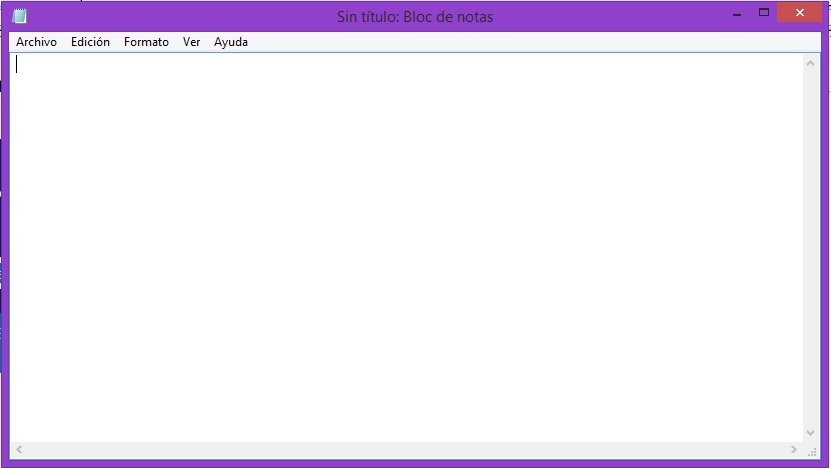The image size is (831, 468).
Task: Click empty menu bar space right of Ayuda
Action: [x=520, y=42]
